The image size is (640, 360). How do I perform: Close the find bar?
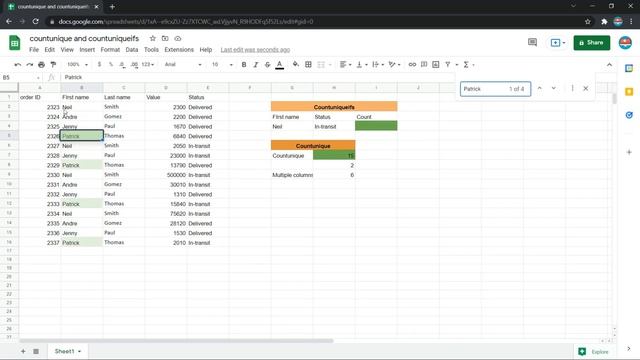click(x=586, y=88)
